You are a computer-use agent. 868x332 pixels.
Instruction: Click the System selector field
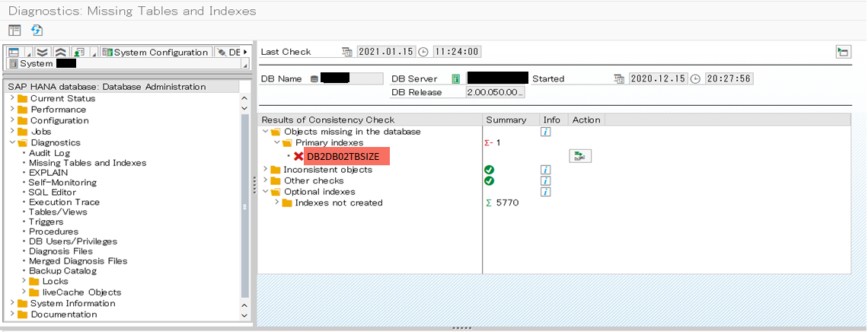pos(127,64)
